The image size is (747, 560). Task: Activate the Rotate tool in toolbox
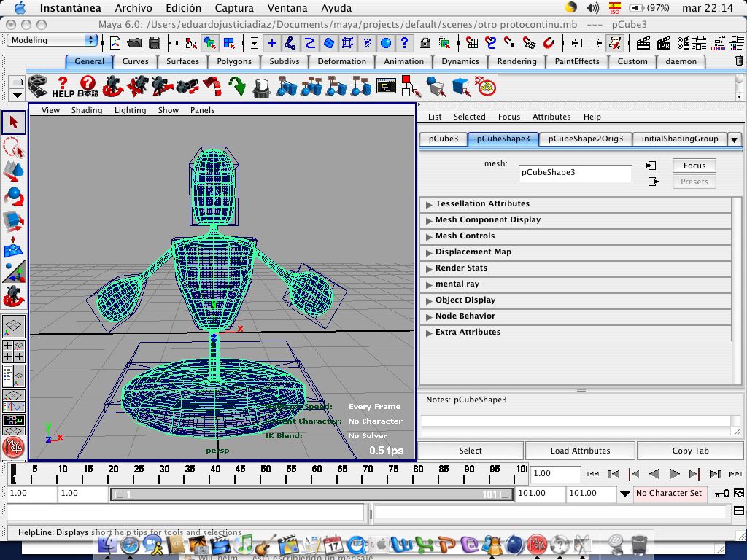(x=14, y=197)
